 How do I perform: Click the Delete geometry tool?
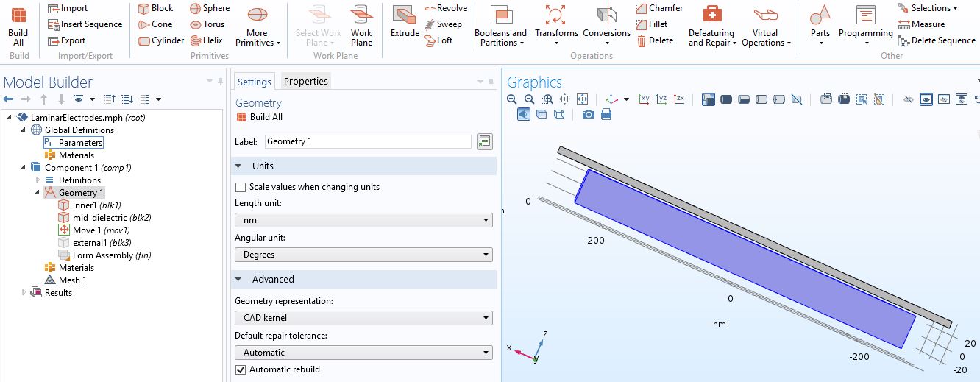[655, 40]
